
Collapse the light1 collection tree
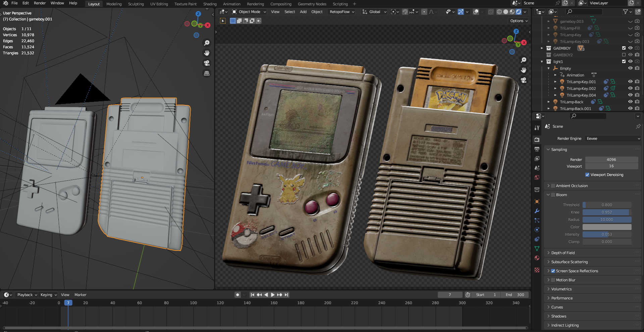coord(542,61)
